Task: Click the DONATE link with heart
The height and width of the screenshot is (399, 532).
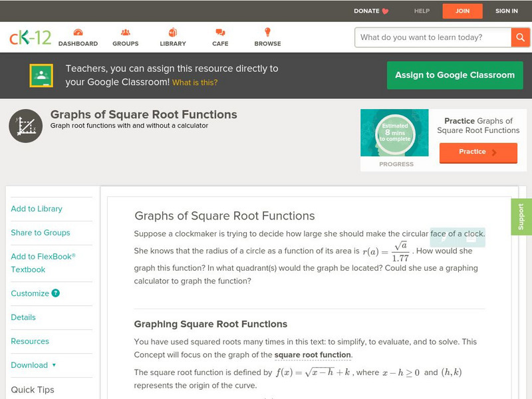Action: click(x=371, y=11)
